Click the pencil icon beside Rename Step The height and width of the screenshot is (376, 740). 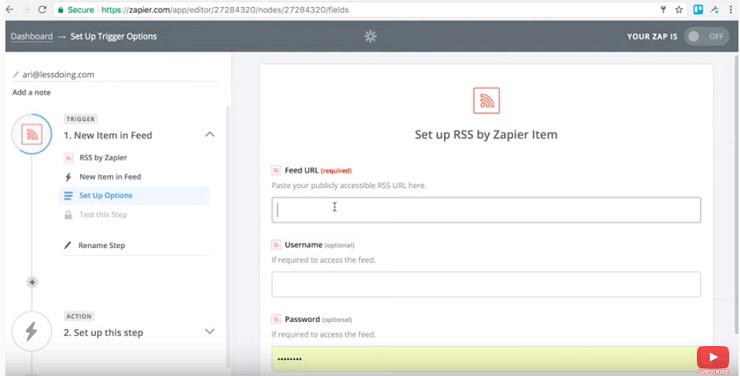(67, 245)
